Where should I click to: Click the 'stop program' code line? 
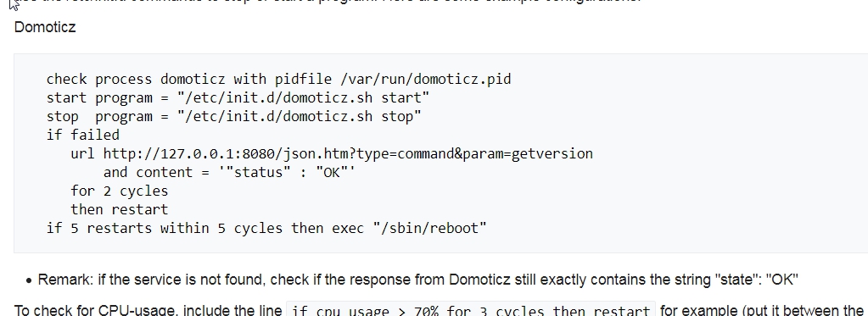pyautogui.click(x=233, y=117)
